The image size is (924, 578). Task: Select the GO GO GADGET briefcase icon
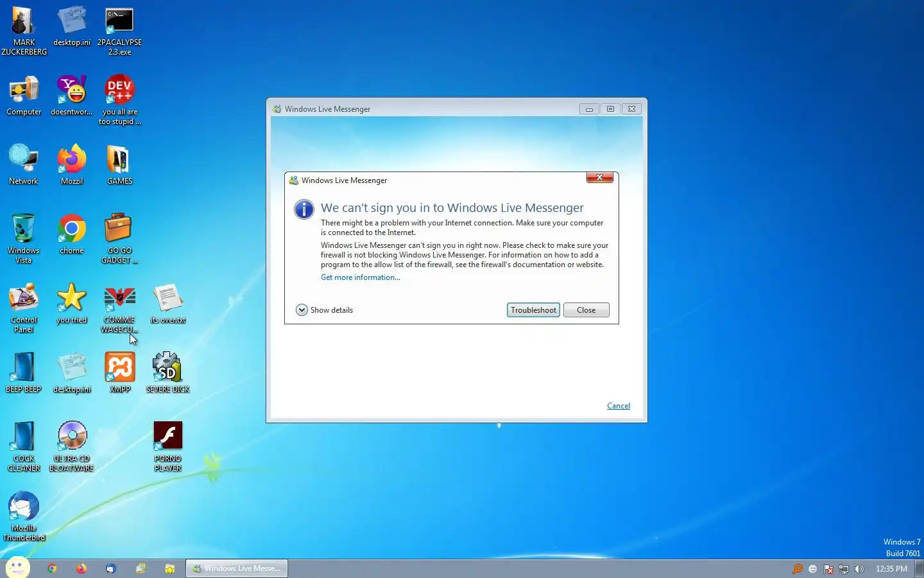click(119, 239)
